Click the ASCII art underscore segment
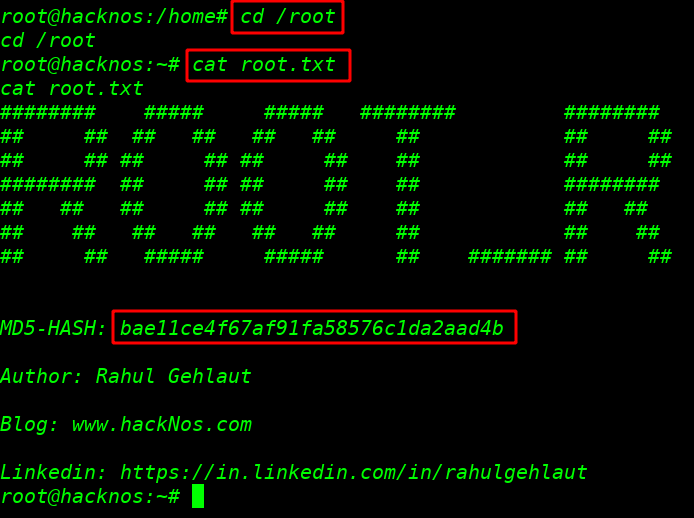Screen dimensions: 694x518 pos(509,256)
